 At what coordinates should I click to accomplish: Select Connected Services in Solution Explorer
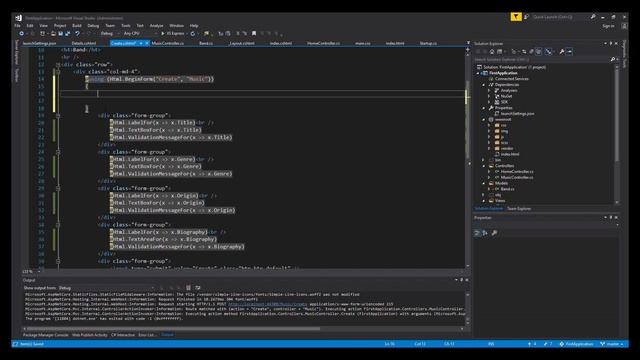511,79
